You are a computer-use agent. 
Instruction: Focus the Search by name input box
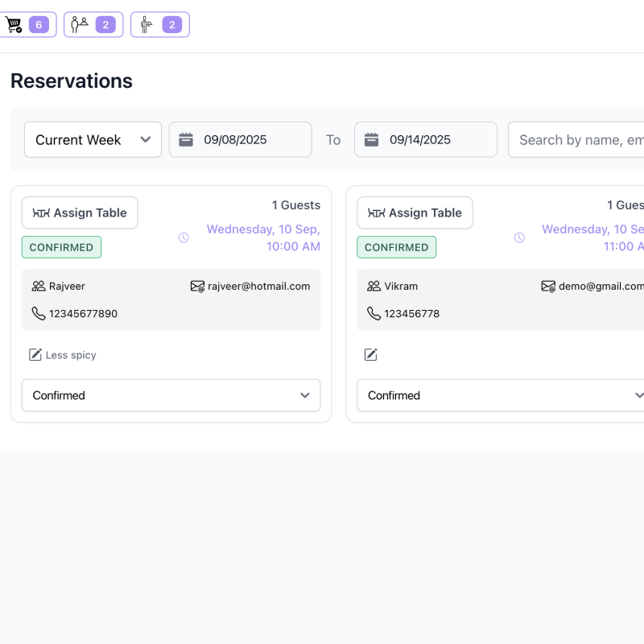click(x=580, y=140)
